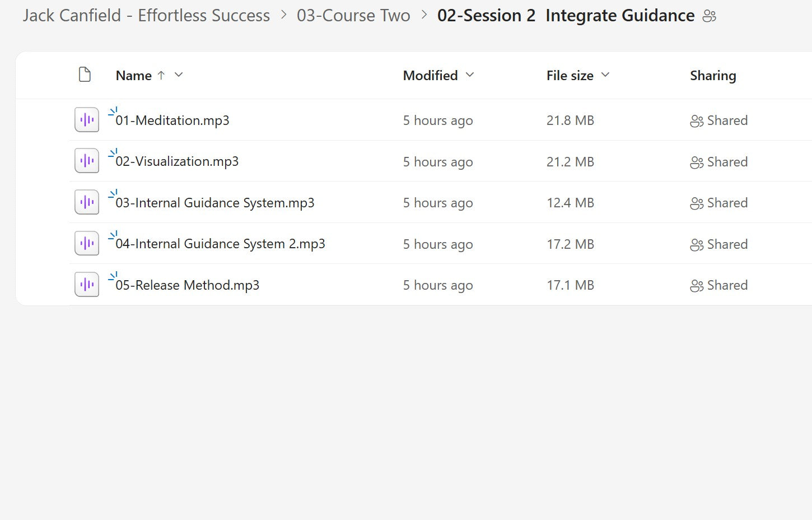This screenshot has width=812, height=520.
Task: Click the file type icon in the header row
Action: (x=85, y=74)
